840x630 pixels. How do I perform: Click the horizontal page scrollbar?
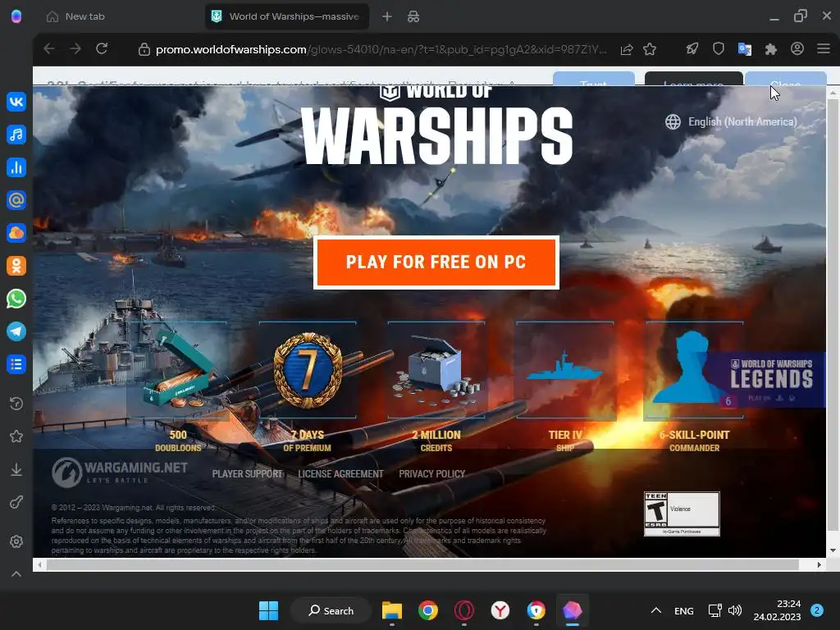[422, 564]
